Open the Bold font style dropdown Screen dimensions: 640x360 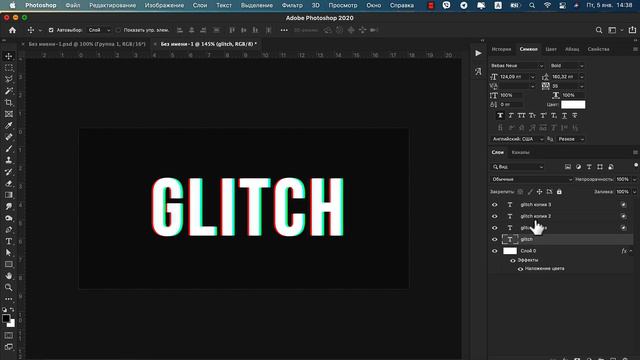567,66
